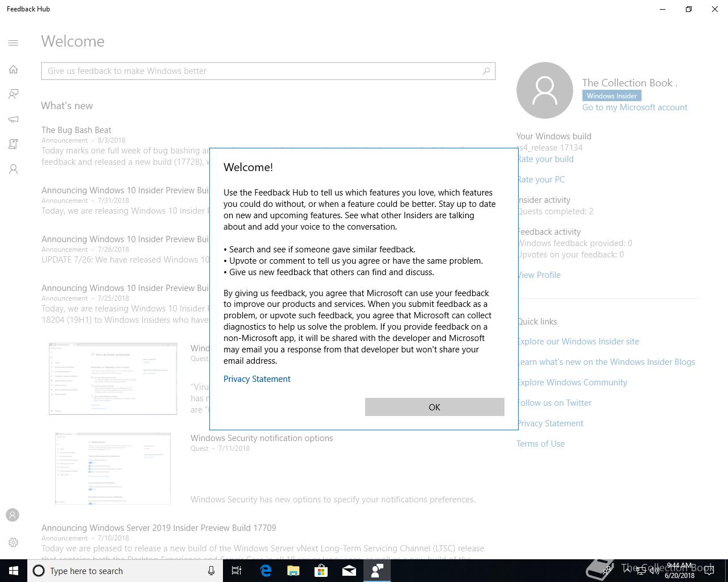This screenshot has width=728, height=582.
Task: Minimize the Feedback Hub window
Action: tap(663, 9)
